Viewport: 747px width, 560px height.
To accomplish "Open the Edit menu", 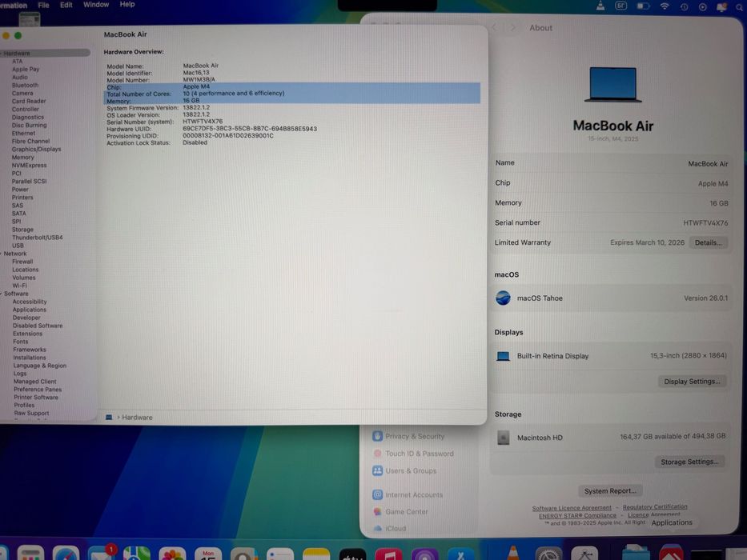I will click(66, 5).
